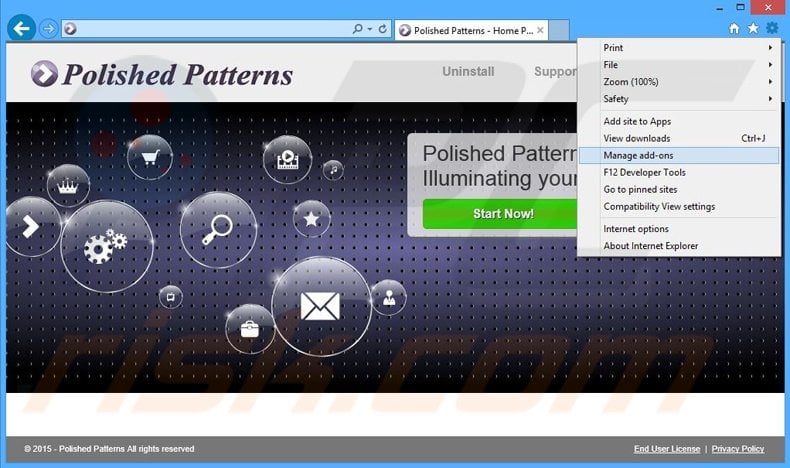Minimize the browser window
790x468 pixels.
tap(719, 8)
